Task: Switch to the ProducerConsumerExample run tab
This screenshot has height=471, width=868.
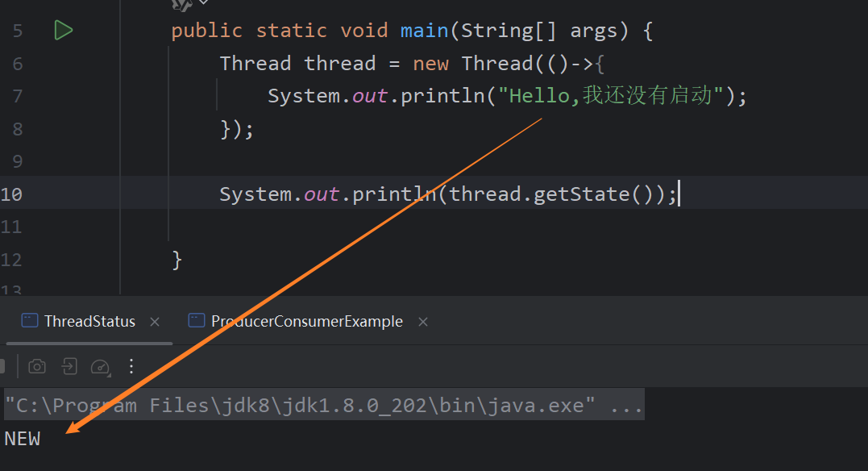Action: point(307,321)
